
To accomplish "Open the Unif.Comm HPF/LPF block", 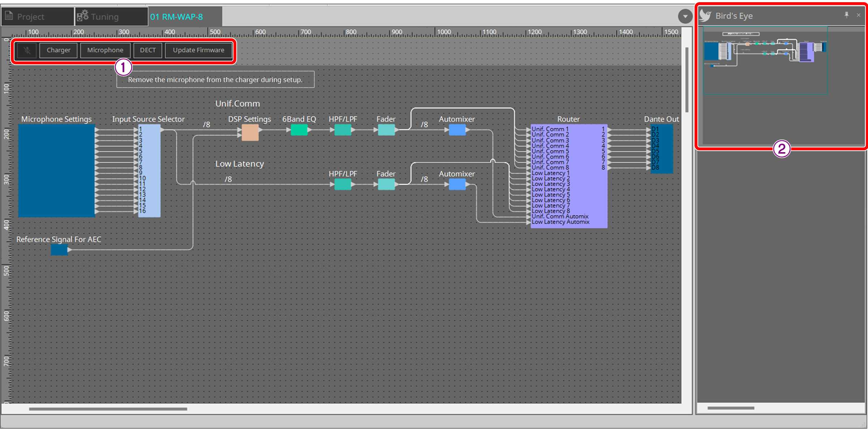I will click(x=342, y=130).
